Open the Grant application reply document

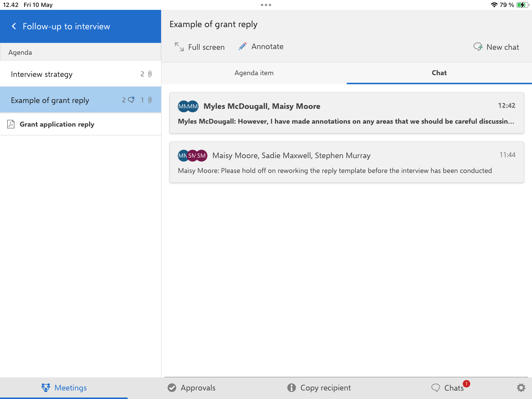click(x=57, y=124)
